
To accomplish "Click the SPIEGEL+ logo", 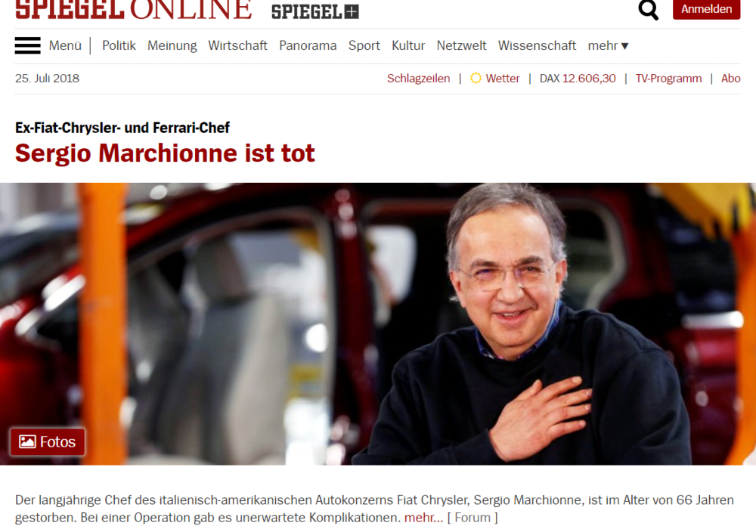I will tap(315, 11).
